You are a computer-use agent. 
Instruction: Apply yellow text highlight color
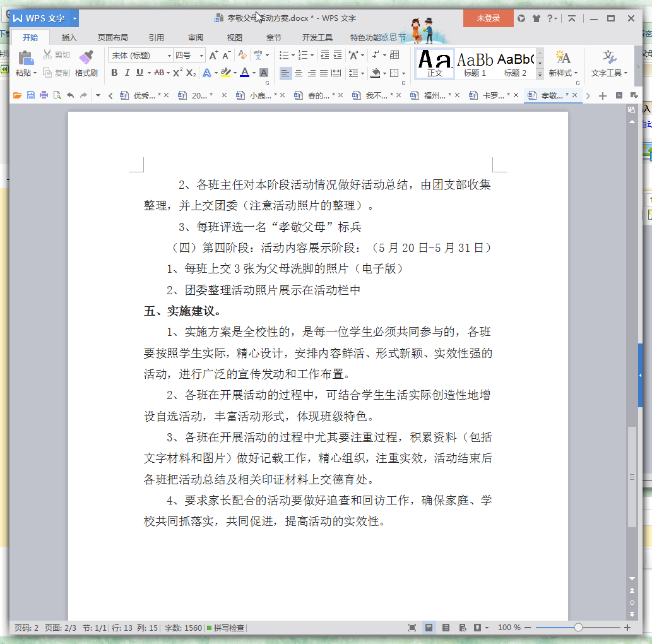pyautogui.click(x=225, y=73)
